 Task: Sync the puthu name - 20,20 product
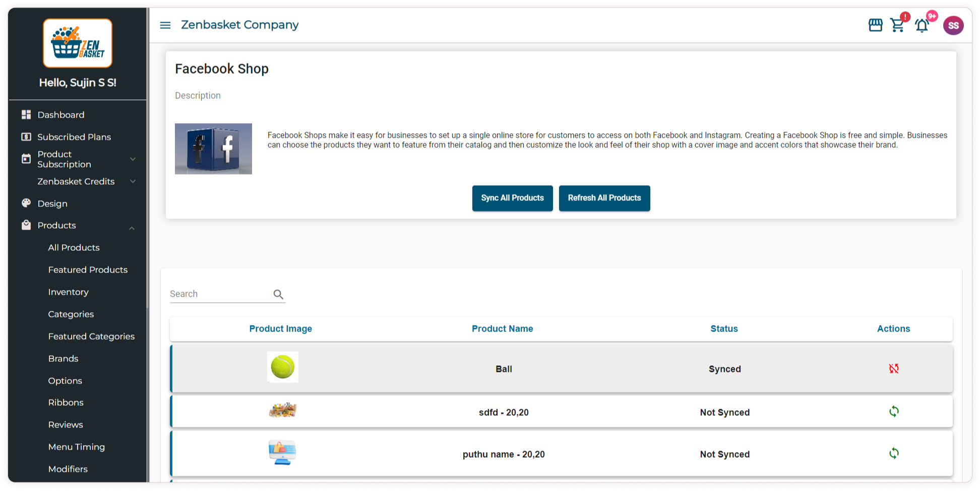pyautogui.click(x=893, y=454)
